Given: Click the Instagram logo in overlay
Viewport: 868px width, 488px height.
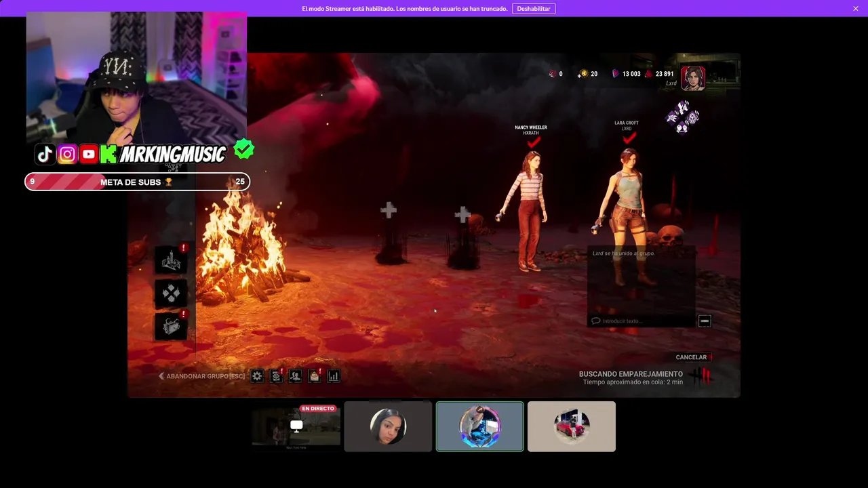Looking at the screenshot, I should (67, 154).
